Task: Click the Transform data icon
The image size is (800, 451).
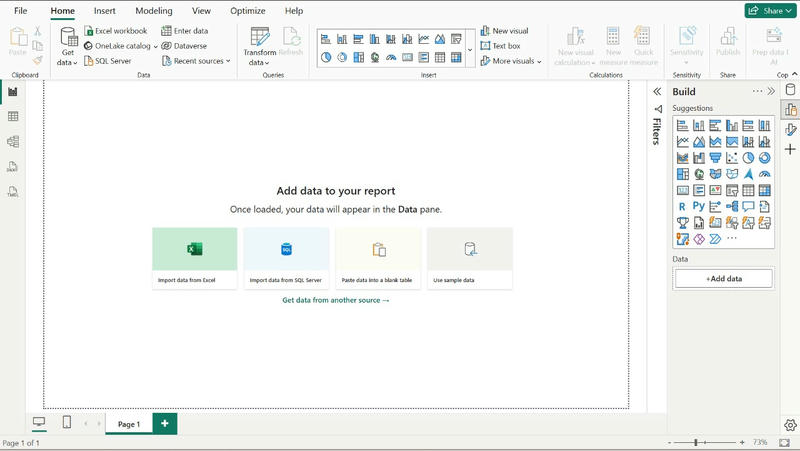Action: tap(260, 37)
